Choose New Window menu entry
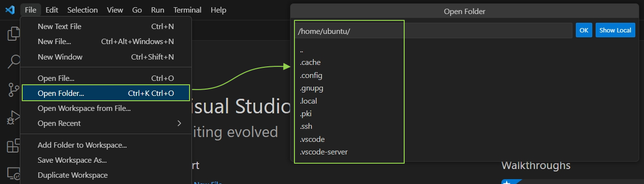644x184 pixels. tap(106, 57)
